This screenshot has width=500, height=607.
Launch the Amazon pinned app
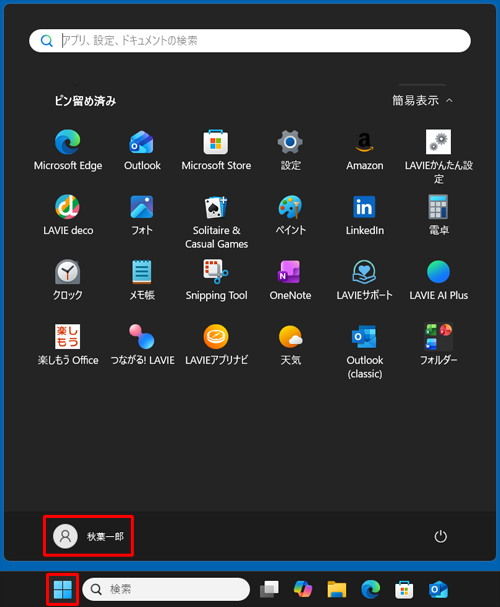pyautogui.click(x=365, y=150)
